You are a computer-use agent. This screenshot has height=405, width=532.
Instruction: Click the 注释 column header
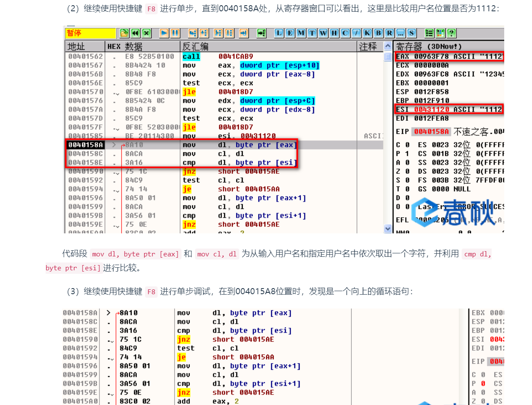pos(369,46)
